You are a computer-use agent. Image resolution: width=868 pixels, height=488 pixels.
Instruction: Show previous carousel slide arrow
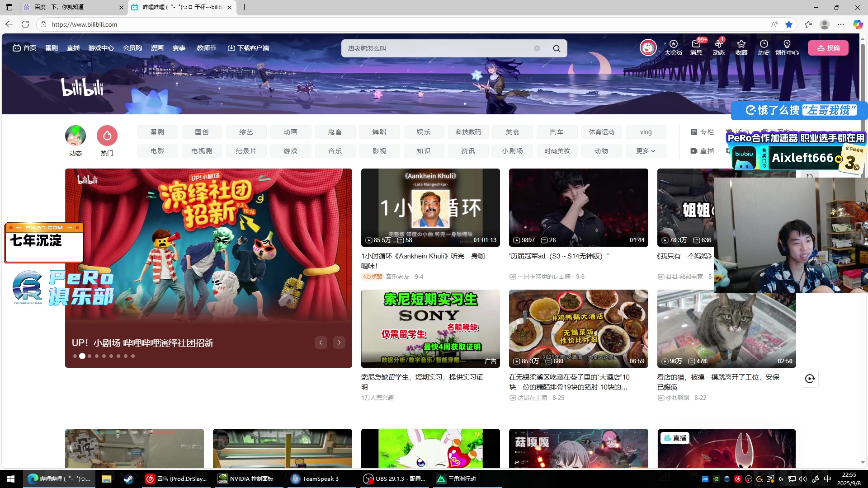tap(321, 343)
